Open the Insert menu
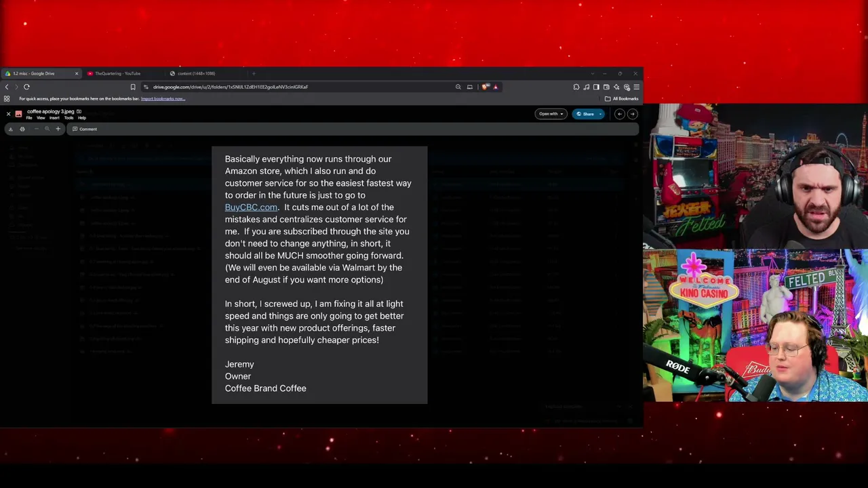Viewport: 868px width, 488px height. [x=54, y=118]
